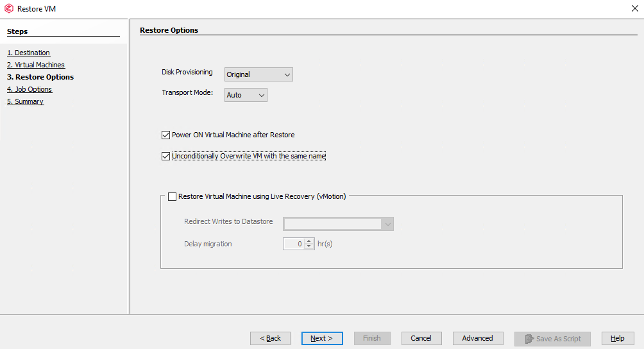Viewport: 644px width, 349px height.
Task: Open the Virtual Machines step
Action: tap(36, 65)
